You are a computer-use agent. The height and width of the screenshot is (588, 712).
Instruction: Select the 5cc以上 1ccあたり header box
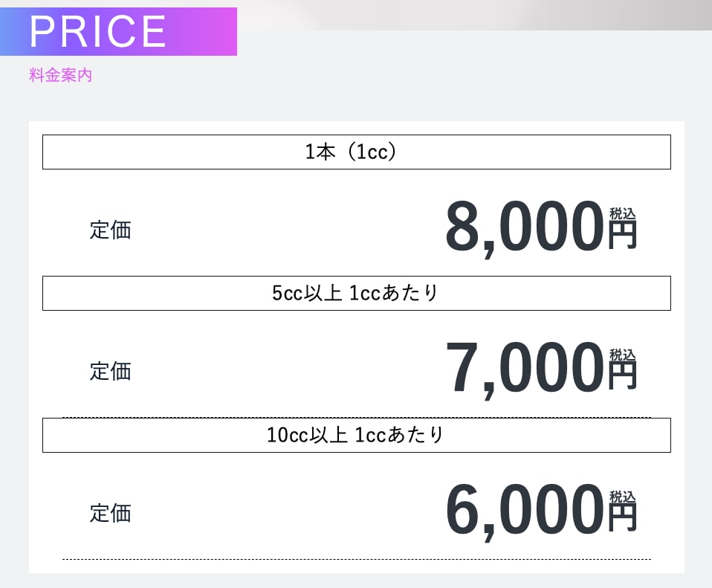tap(357, 294)
